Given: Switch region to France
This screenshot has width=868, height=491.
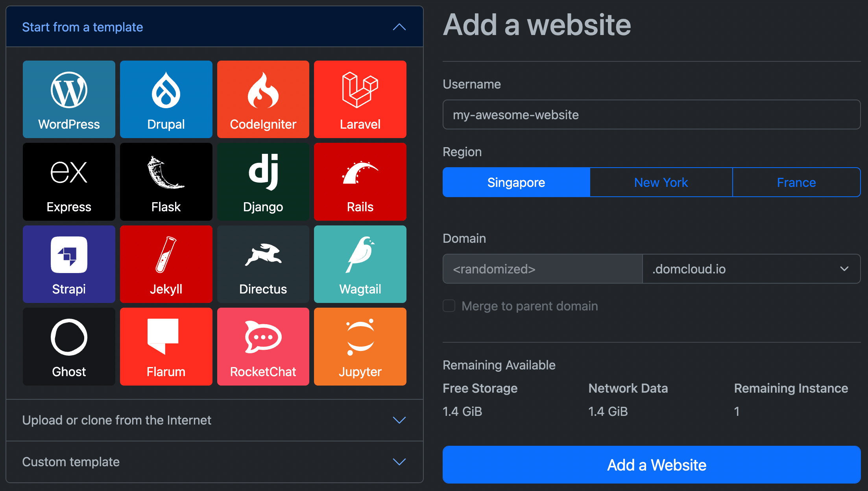Looking at the screenshot, I should pos(796,182).
